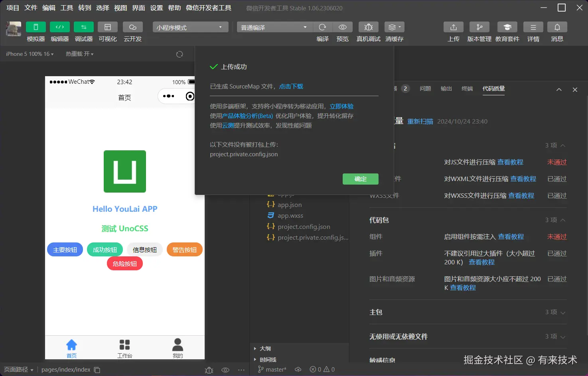Open the 设置 menu
The height and width of the screenshot is (376, 588).
156,8
